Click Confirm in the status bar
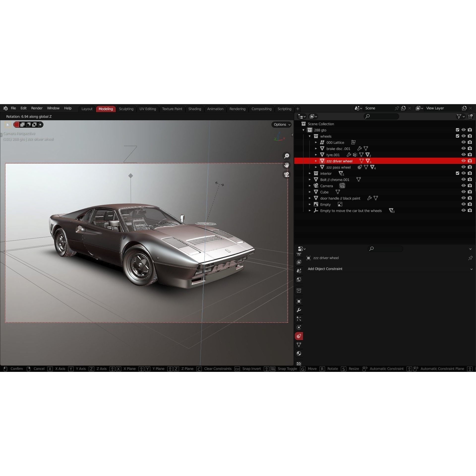 coord(17,369)
